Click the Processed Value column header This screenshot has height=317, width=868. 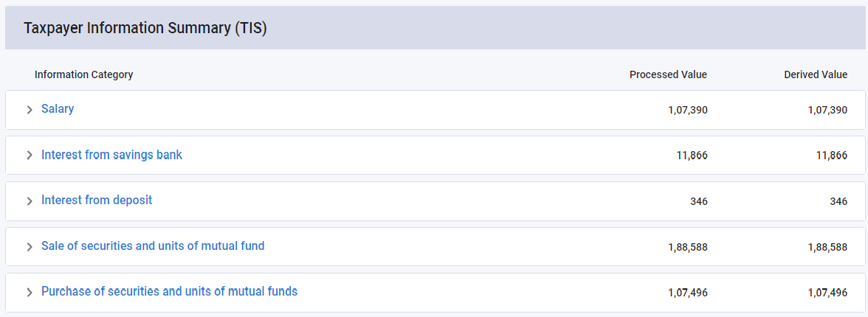pyautogui.click(x=668, y=74)
